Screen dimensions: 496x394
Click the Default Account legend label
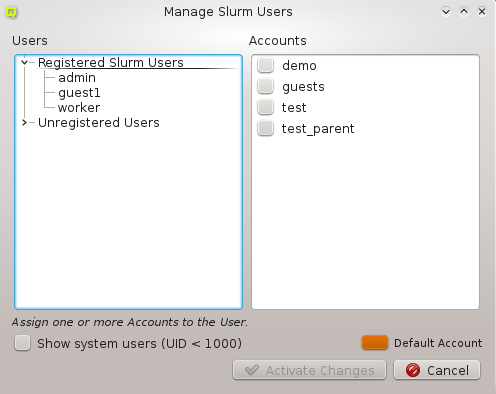click(438, 343)
